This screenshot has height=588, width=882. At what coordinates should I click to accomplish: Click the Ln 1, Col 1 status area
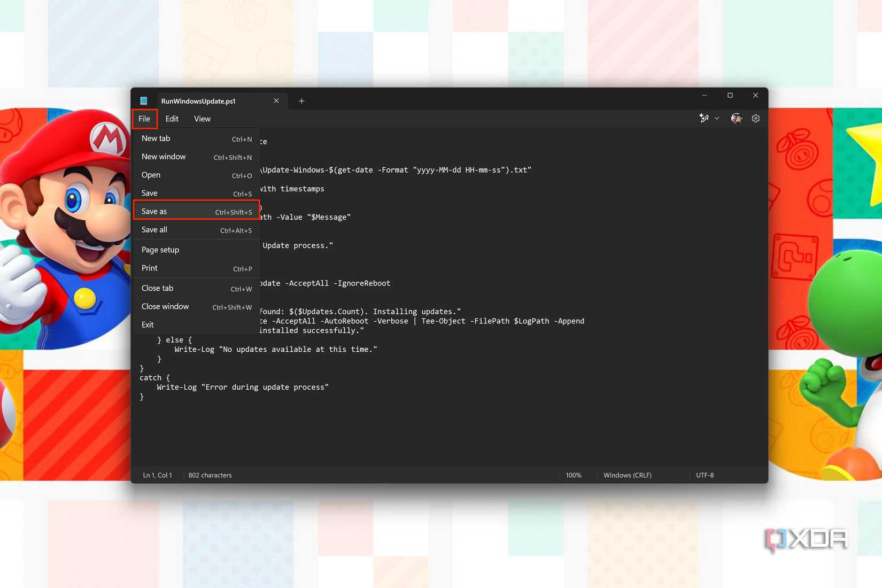click(x=157, y=475)
